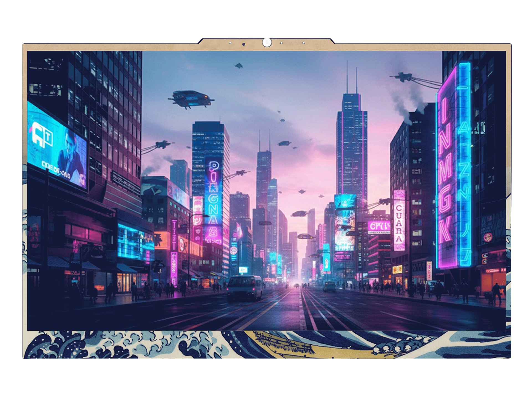
Task: Click the round white webcam lens
Action: [267, 43]
